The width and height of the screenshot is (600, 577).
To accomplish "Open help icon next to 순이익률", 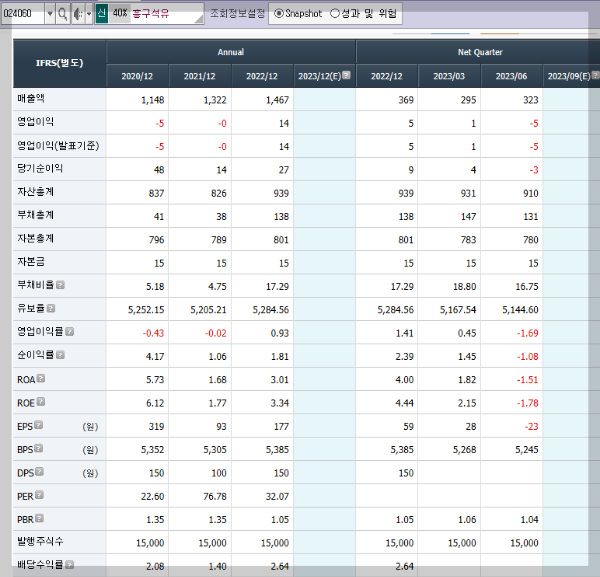I will [60, 355].
